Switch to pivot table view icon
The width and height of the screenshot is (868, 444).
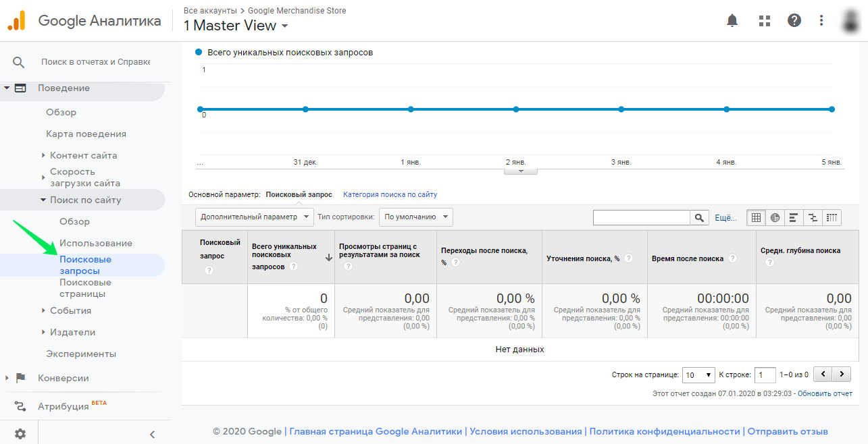click(x=832, y=217)
